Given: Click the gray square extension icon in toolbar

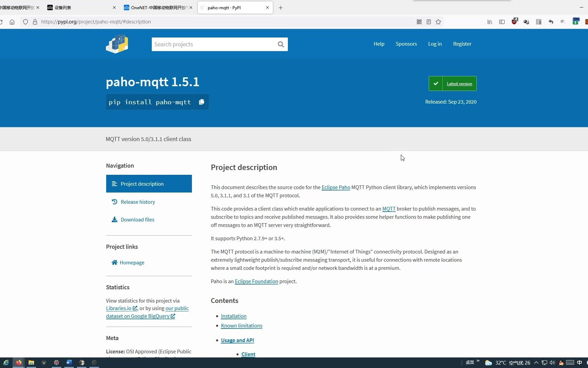Looking at the screenshot, I should click(539, 22).
